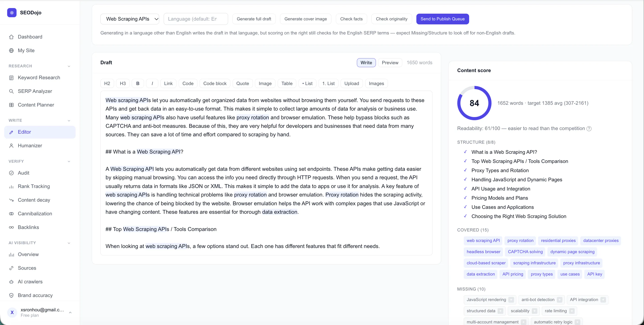Switch to Preview mode tab
Viewport: 644px width, 325px height.
pos(390,63)
